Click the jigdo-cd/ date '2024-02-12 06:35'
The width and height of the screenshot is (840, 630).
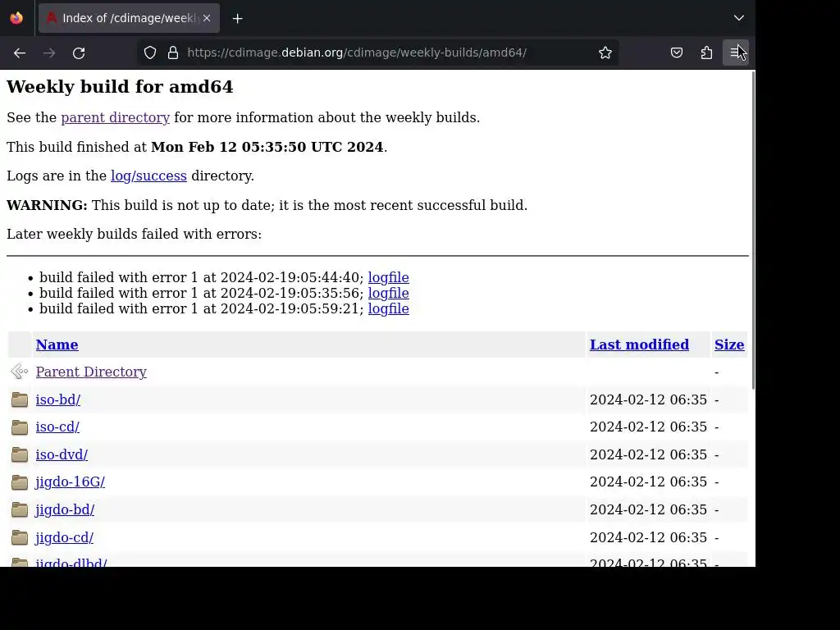click(648, 537)
